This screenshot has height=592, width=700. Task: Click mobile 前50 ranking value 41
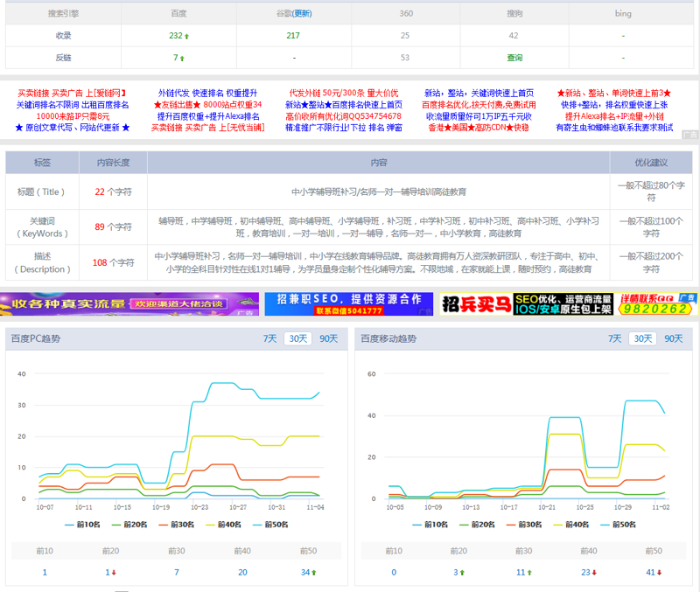651,573
